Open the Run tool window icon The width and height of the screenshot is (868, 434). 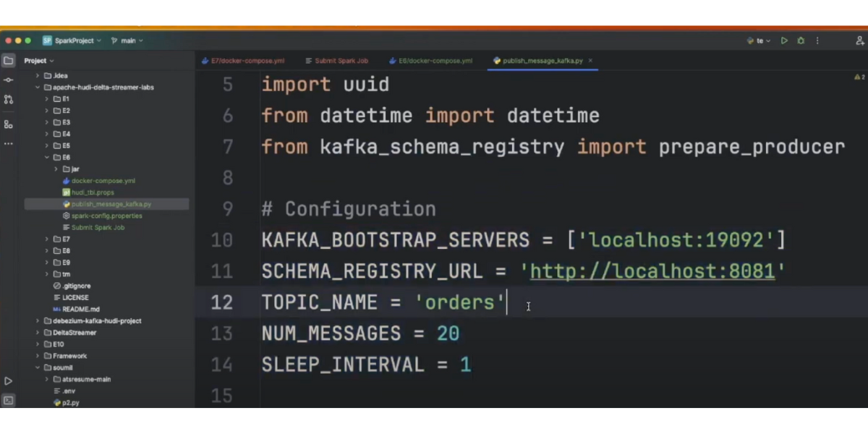(8, 380)
